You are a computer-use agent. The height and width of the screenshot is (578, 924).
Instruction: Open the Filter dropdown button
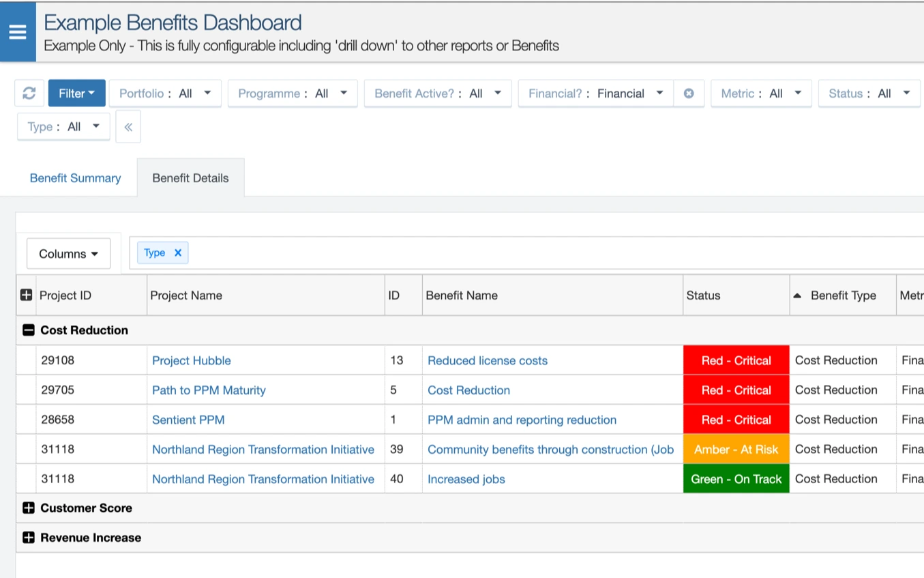[77, 93]
